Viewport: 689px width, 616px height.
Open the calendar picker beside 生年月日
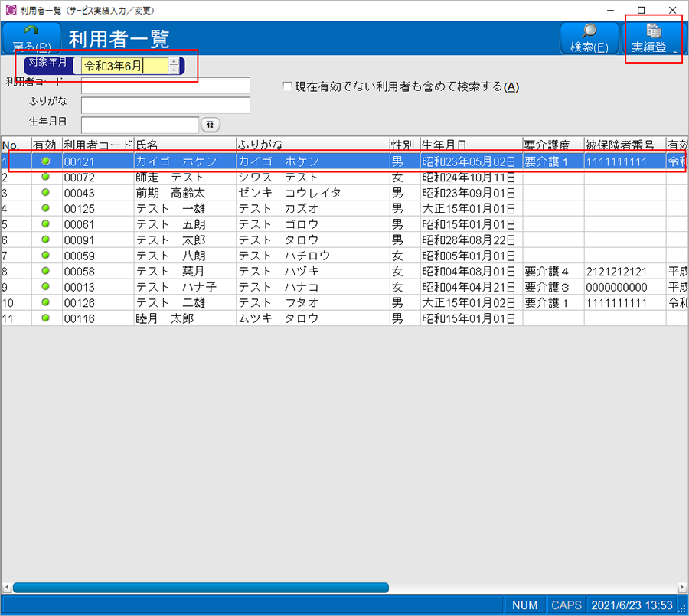[210, 125]
